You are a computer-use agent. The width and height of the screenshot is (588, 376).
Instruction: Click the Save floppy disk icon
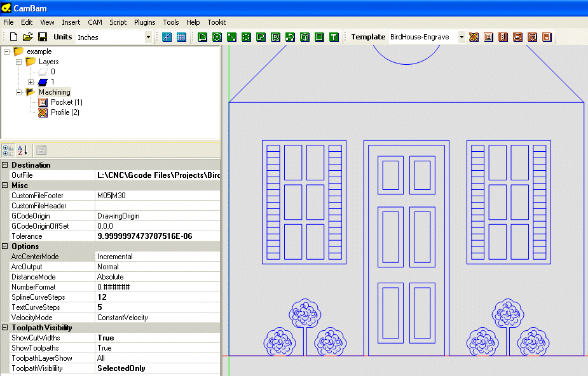coord(43,37)
